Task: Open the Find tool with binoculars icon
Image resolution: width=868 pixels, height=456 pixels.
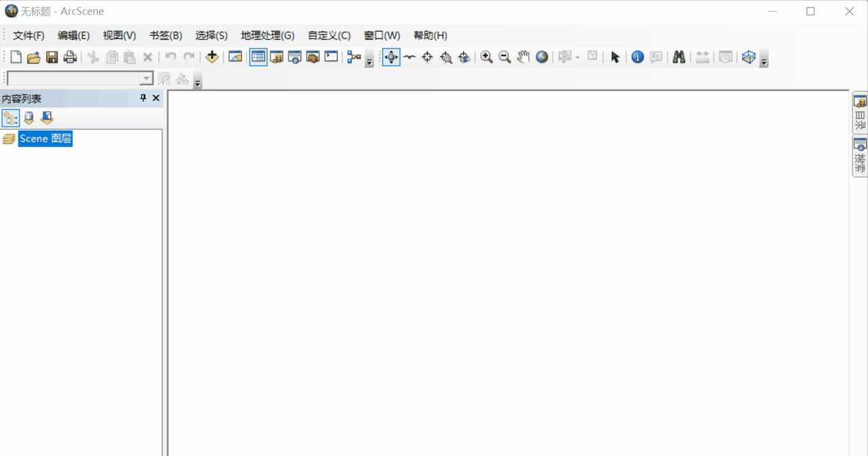Action: (x=679, y=57)
